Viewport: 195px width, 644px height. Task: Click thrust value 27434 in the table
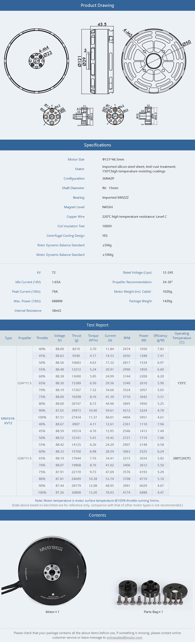coord(76,417)
